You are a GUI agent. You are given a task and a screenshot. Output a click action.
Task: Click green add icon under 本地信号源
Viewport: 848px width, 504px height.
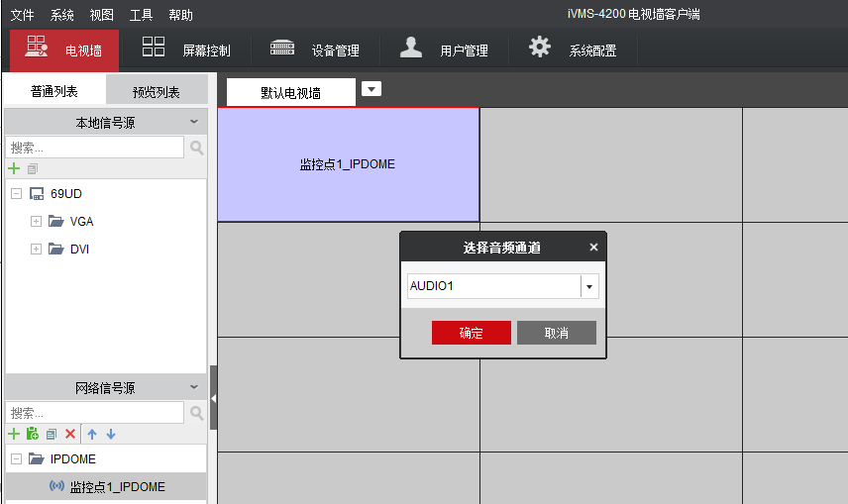[x=14, y=168]
